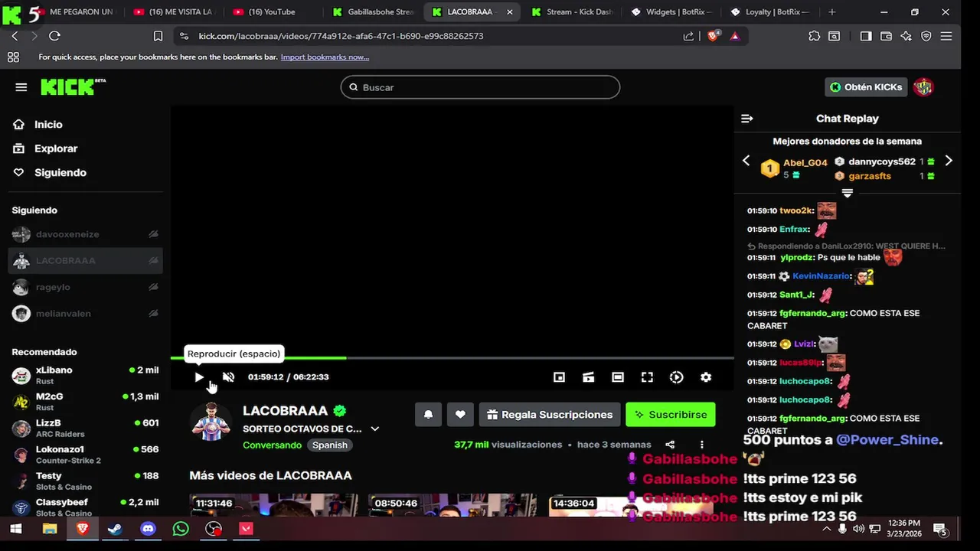Open playback speed control icon
This screenshot has width=980, height=551.
point(676,377)
